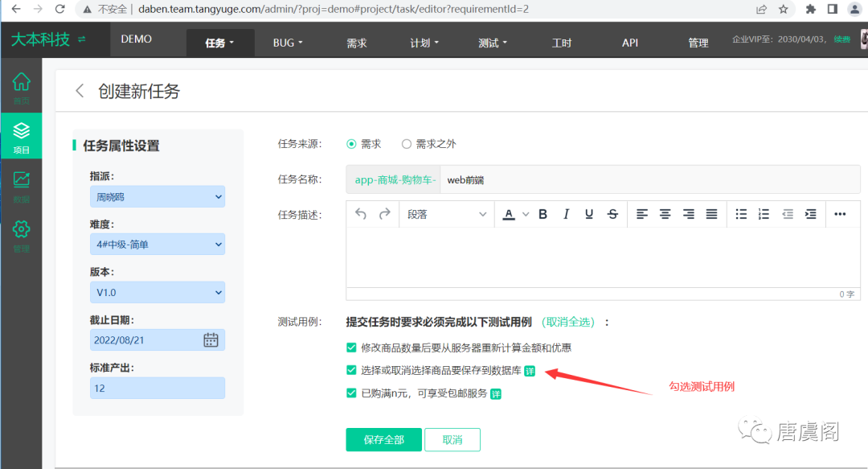The width and height of the screenshot is (868, 469).
Task: Click the share page icon in address bar
Action: point(762,9)
